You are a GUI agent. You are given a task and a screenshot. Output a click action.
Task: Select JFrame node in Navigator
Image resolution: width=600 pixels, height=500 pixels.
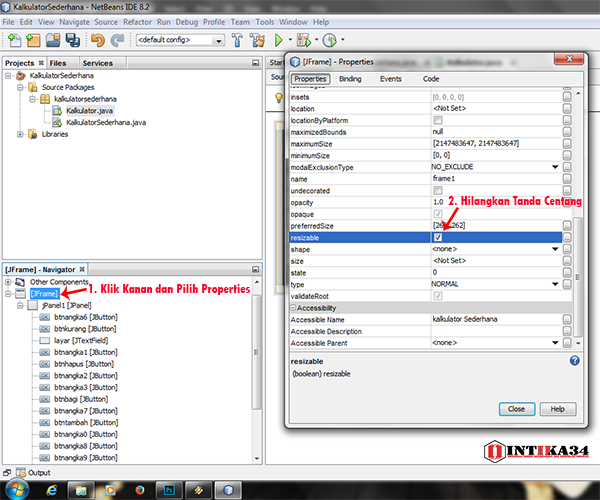(x=44, y=294)
